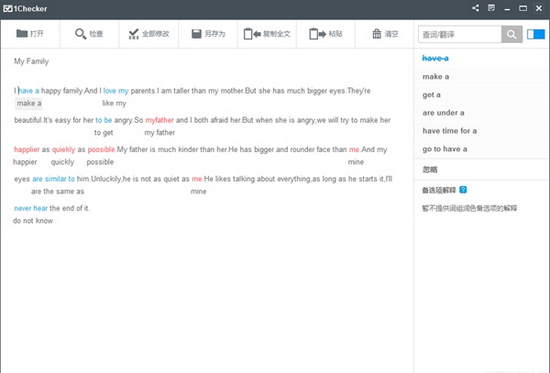Apply the 'make a' correction under the text
This screenshot has height=373, width=550.
tap(29, 104)
